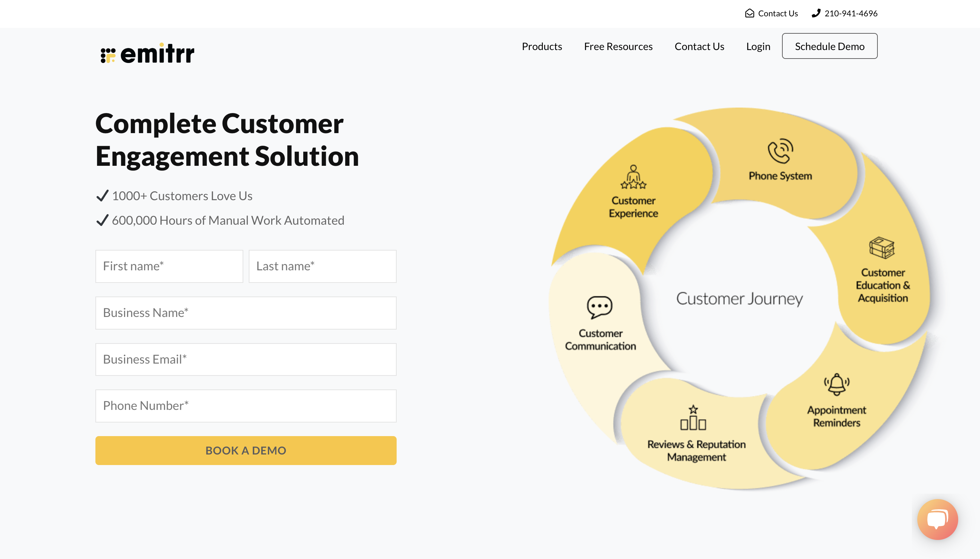Click the phone icon next to 210-941-4696
This screenshot has width=980, height=559.
coord(816,13)
